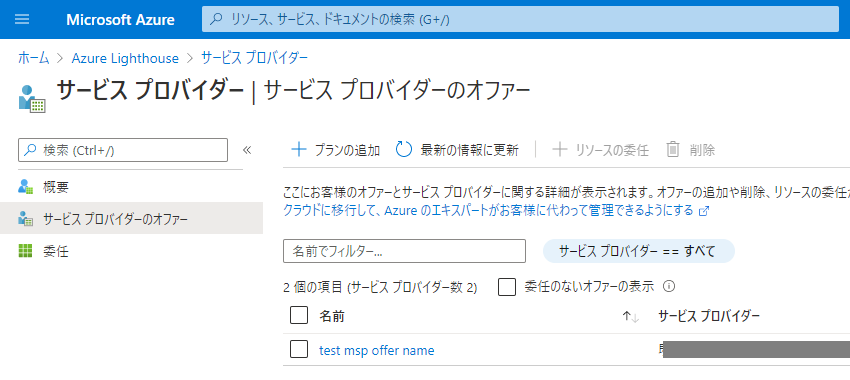The width and height of the screenshot is (850, 380).
Task: Click the 削除 trash can icon
Action: click(x=673, y=150)
